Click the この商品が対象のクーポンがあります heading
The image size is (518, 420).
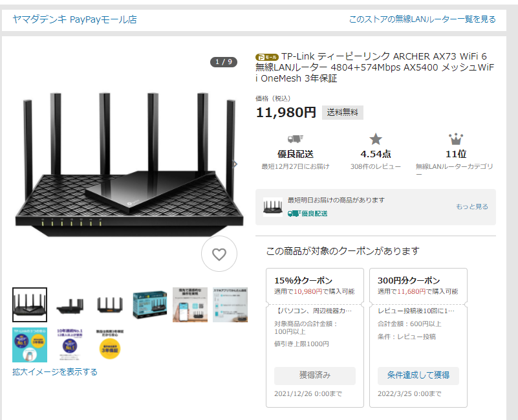pyautogui.click(x=343, y=251)
